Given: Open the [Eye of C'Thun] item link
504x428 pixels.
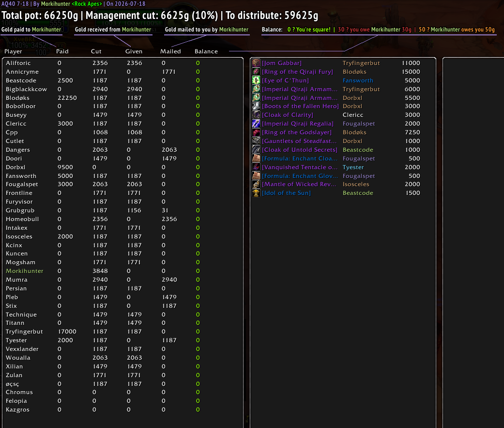Looking at the screenshot, I should coord(285,80).
